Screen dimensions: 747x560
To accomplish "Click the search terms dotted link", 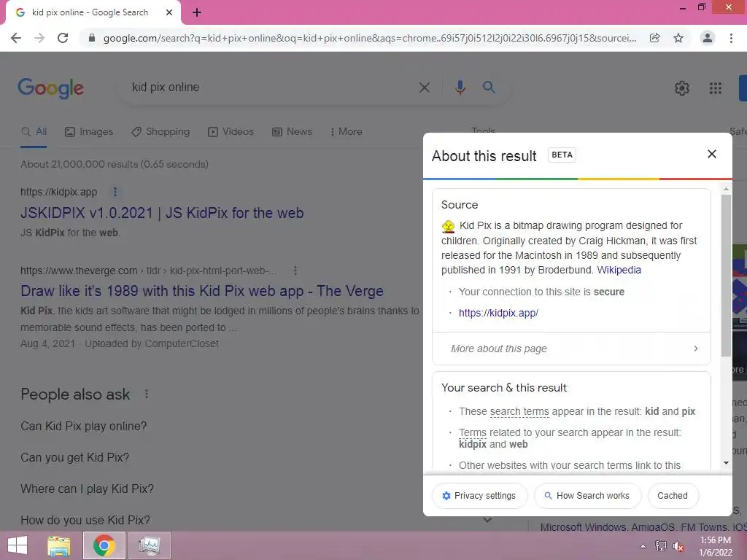I will (519, 411).
